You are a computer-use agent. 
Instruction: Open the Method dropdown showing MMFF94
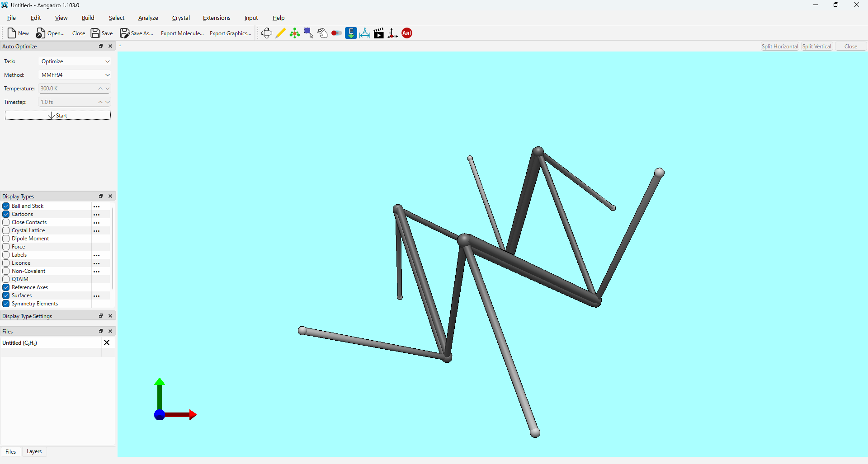coord(75,75)
